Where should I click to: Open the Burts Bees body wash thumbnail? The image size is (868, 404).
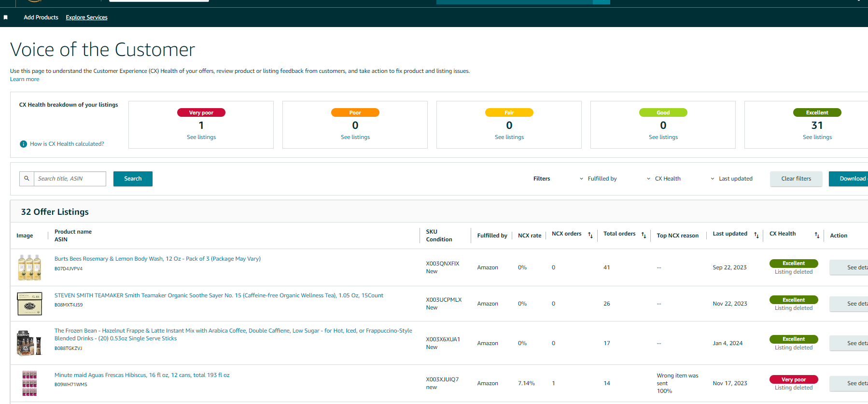tap(29, 267)
